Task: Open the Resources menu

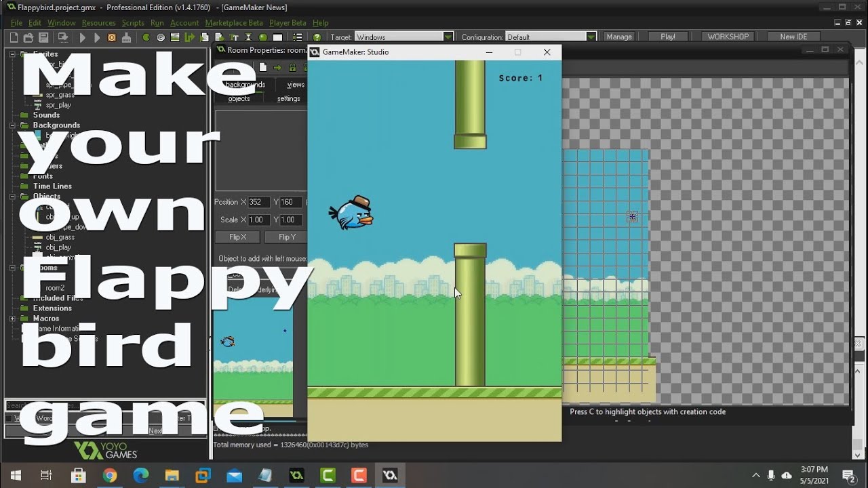Action: click(98, 22)
